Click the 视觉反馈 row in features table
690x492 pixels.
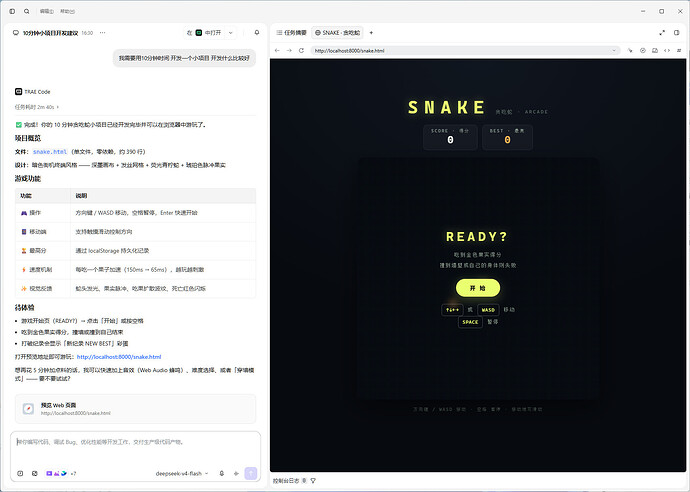pos(136,289)
